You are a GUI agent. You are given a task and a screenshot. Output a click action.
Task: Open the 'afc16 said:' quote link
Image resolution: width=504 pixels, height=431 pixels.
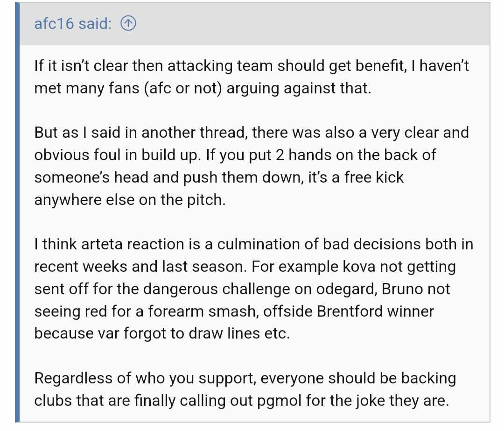[x=73, y=23]
